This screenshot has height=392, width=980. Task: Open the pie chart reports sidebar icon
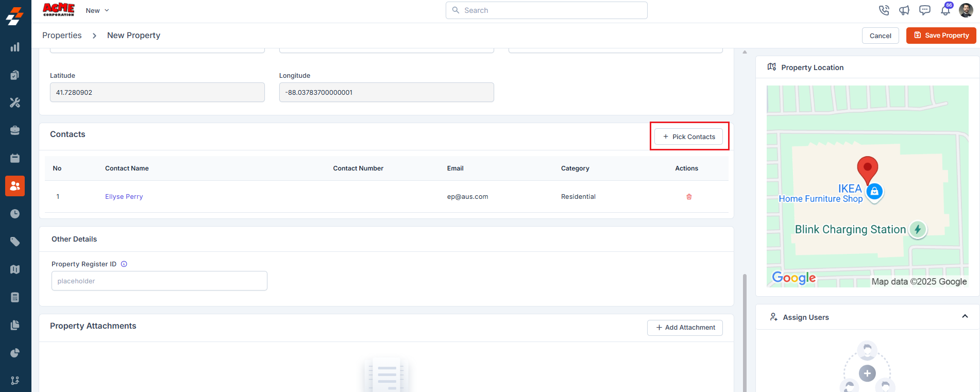pyautogui.click(x=15, y=353)
